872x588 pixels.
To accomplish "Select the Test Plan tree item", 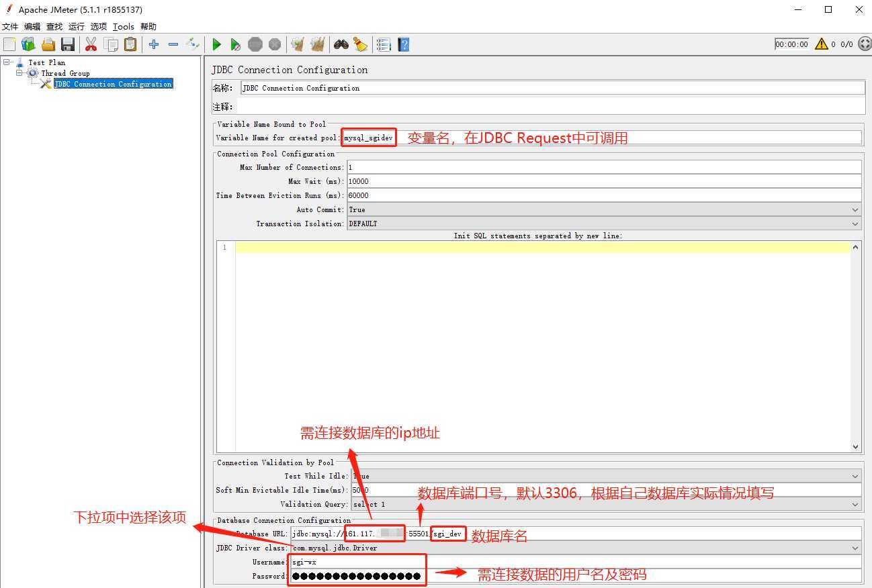I will click(x=47, y=62).
